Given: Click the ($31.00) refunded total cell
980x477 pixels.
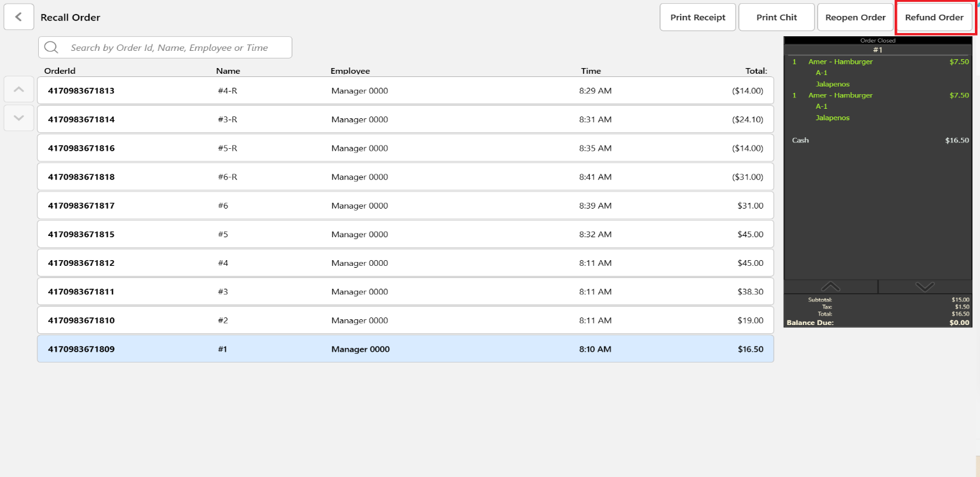Looking at the screenshot, I should 747,177.
